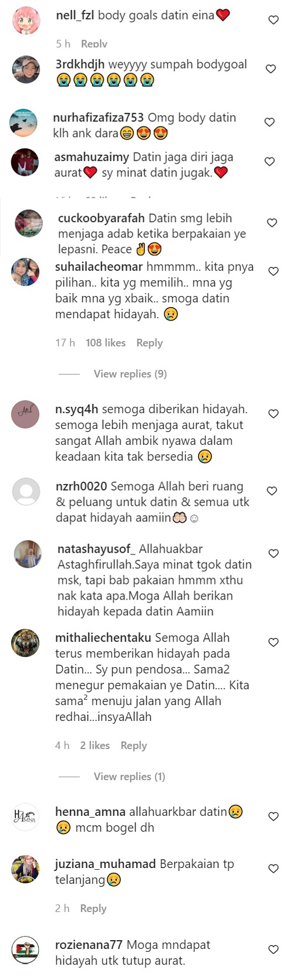
Task: Toggle like on natashayusof_'s comment
Action: point(274,553)
